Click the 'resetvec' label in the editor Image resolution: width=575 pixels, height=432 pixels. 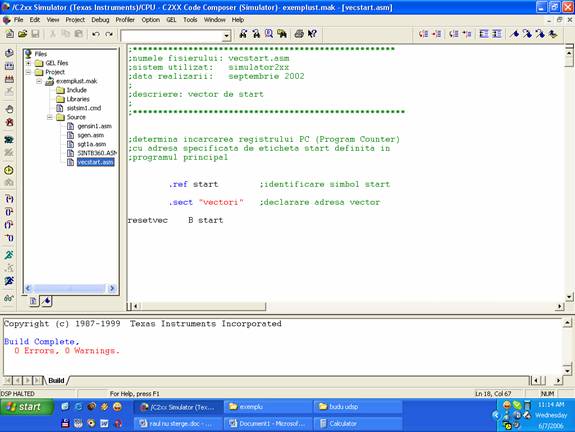coord(148,220)
